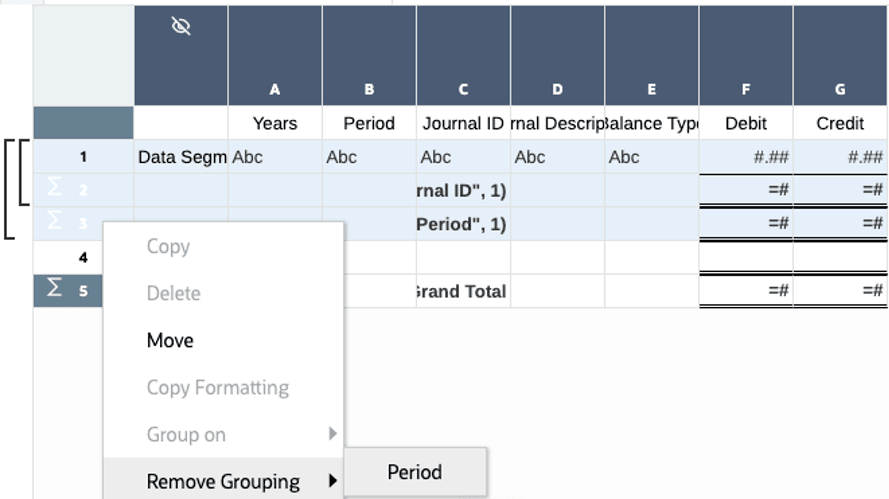This screenshot has width=889, height=499.
Task: Click the Journal ID column title cell
Action: pyautogui.click(x=463, y=123)
